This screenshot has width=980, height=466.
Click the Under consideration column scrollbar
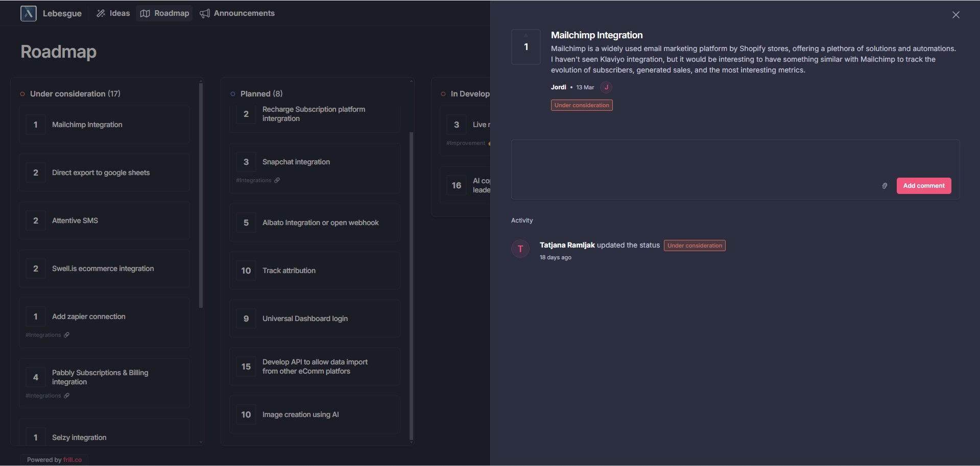(x=201, y=195)
